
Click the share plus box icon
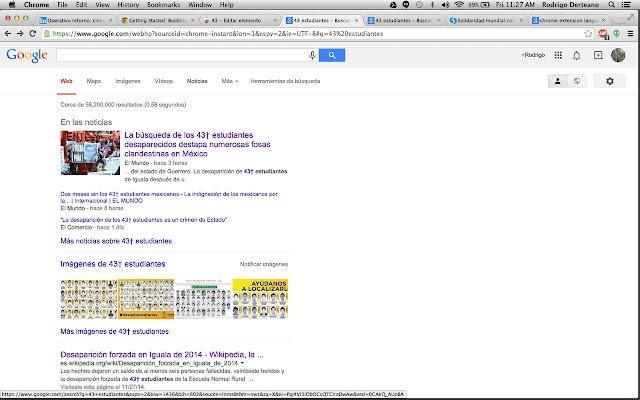point(598,55)
